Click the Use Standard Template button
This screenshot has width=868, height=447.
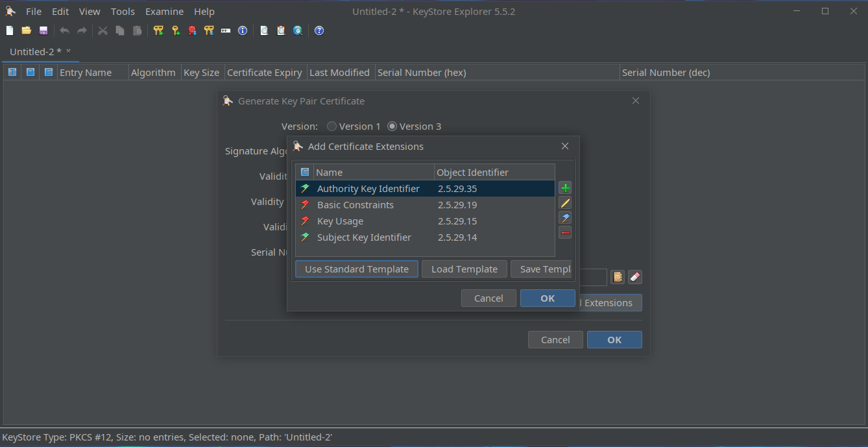tap(356, 269)
